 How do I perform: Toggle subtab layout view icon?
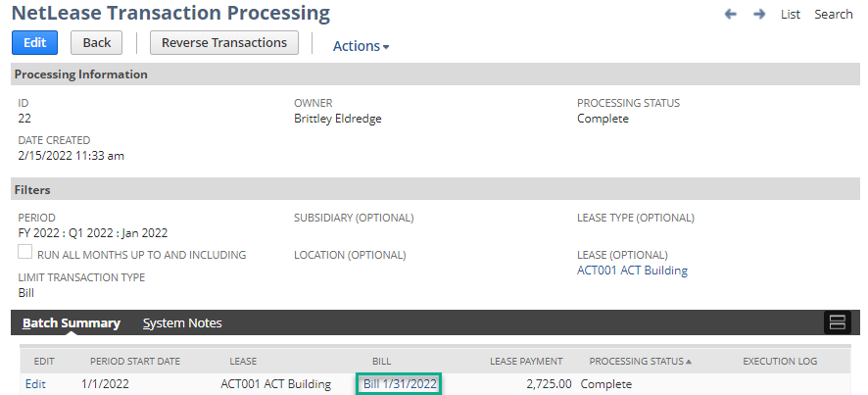pyautogui.click(x=838, y=322)
